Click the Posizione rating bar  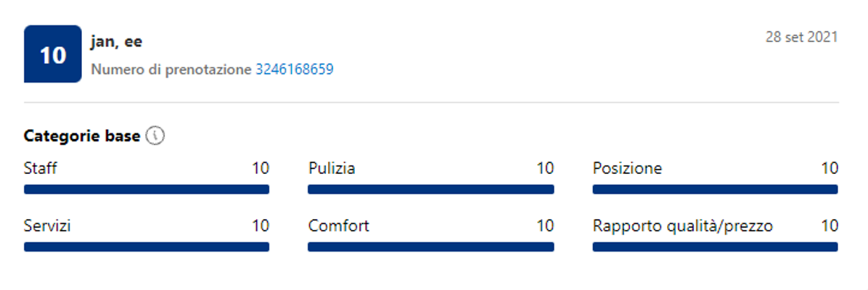(715, 189)
